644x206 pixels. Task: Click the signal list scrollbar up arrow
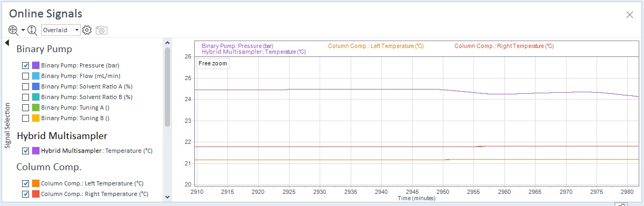tap(167, 42)
